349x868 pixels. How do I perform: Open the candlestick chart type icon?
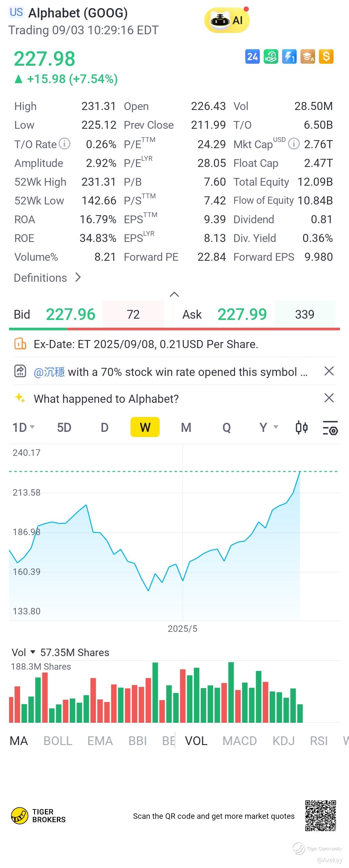coord(301,428)
